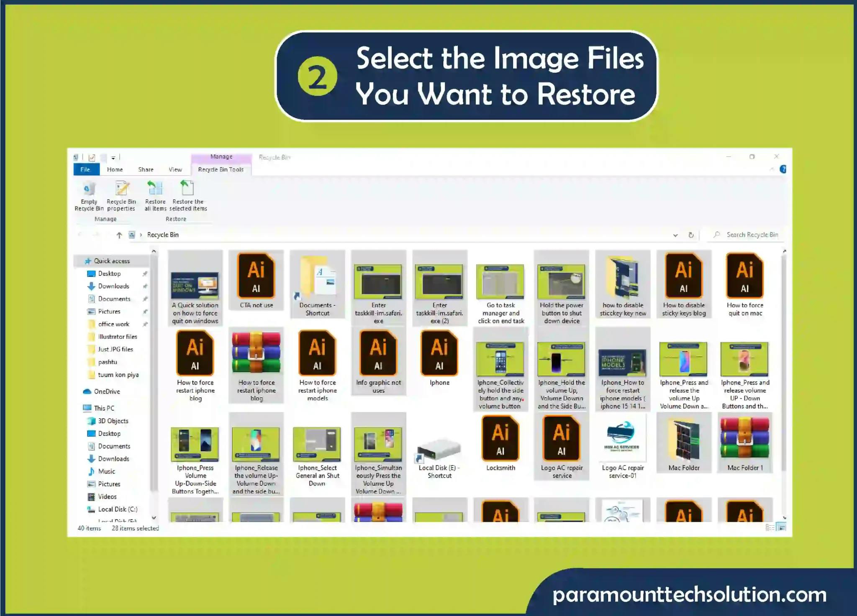
Task: Select 'Logo AC repair service-01' image
Action: coord(623,447)
